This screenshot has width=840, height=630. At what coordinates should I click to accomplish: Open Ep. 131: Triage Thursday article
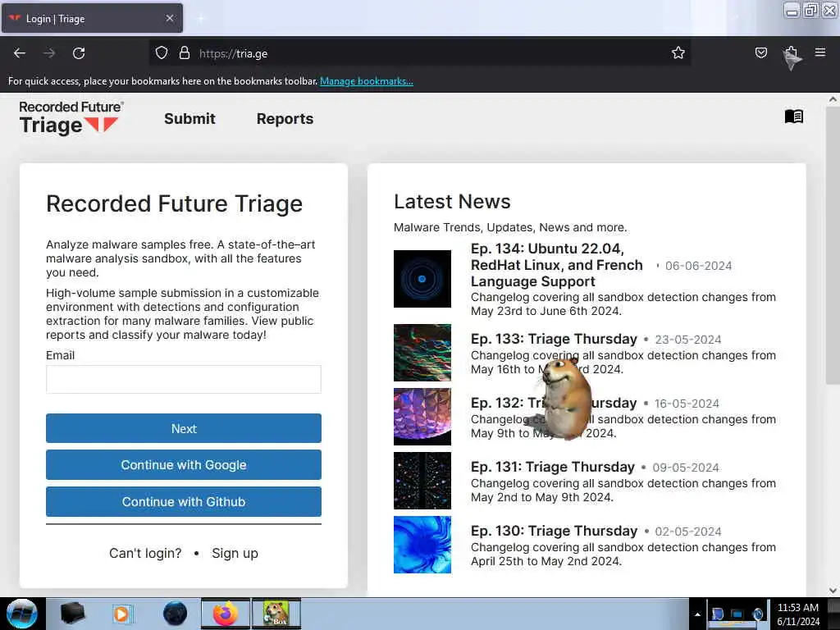pyautogui.click(x=552, y=467)
